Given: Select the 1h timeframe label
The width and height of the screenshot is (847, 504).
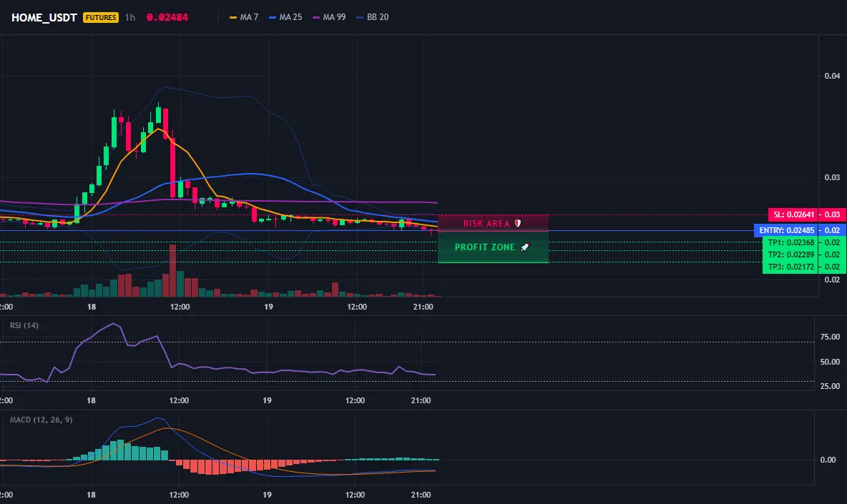Looking at the screenshot, I should point(129,17).
